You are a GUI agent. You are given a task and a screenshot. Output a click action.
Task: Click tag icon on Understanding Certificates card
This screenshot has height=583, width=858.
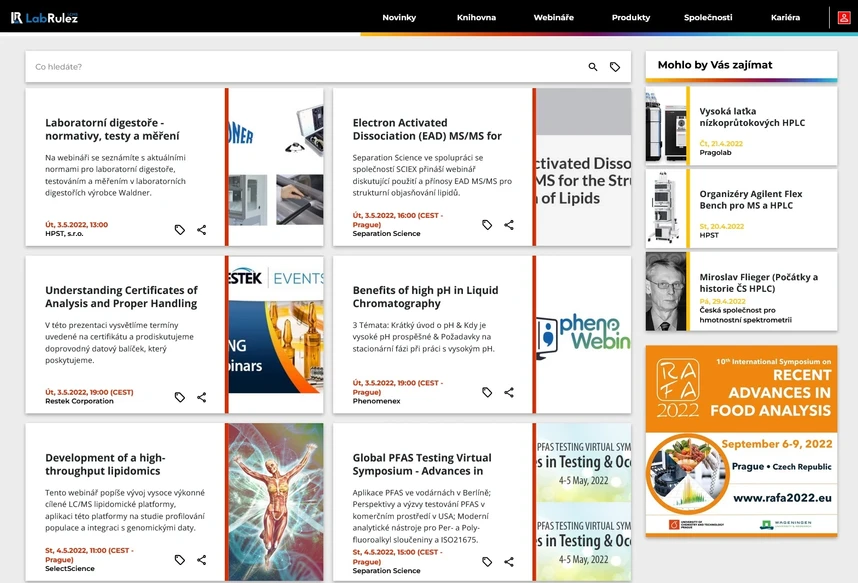click(179, 397)
